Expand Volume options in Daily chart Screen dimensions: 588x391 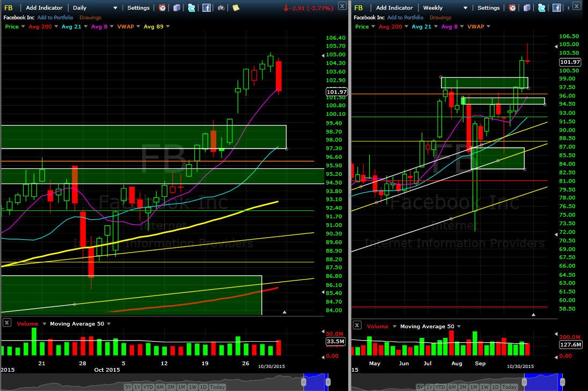pyautogui.click(x=44, y=324)
